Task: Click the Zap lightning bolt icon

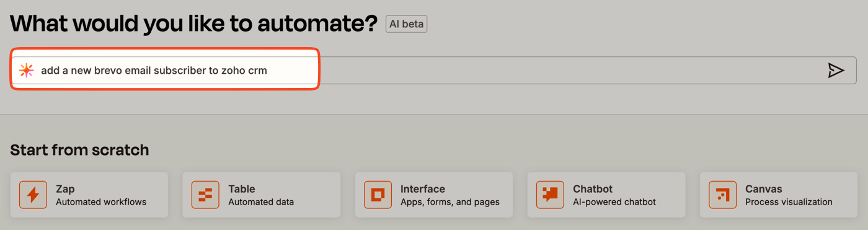Action: 33,195
